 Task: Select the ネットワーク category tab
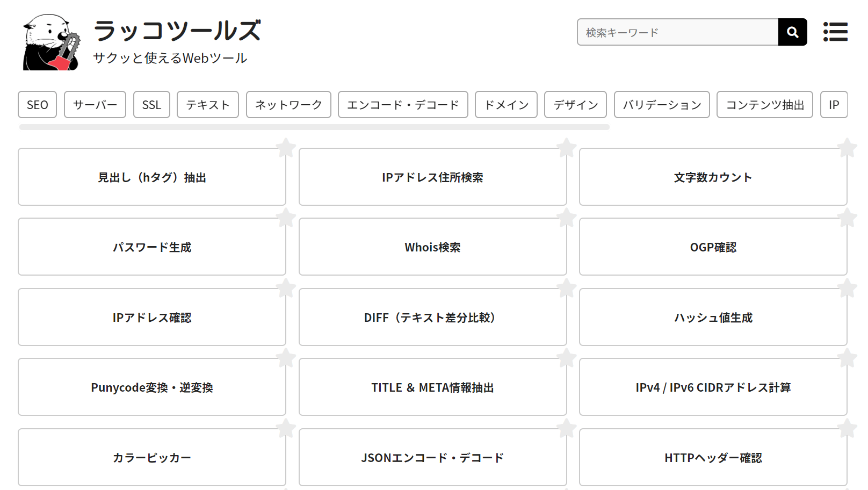coord(288,105)
